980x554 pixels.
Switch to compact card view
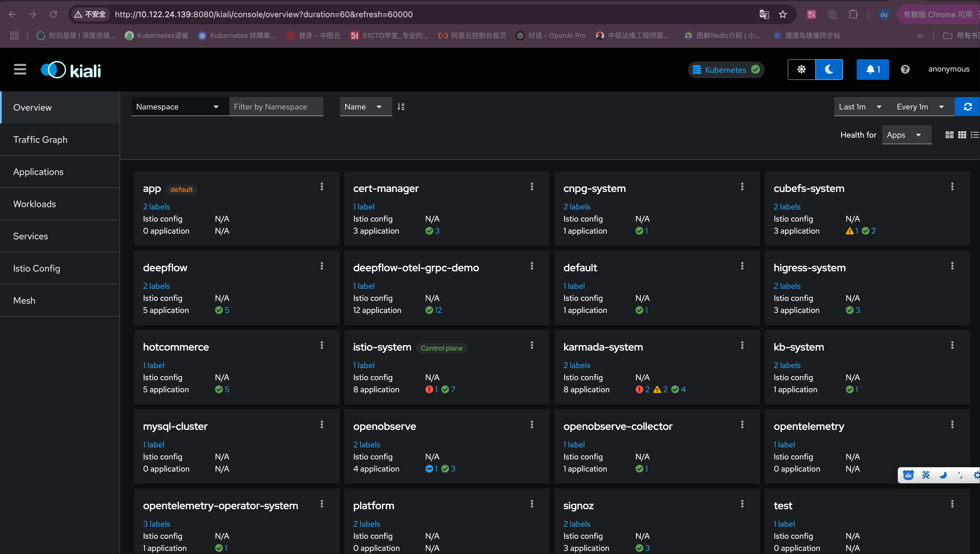tap(962, 135)
